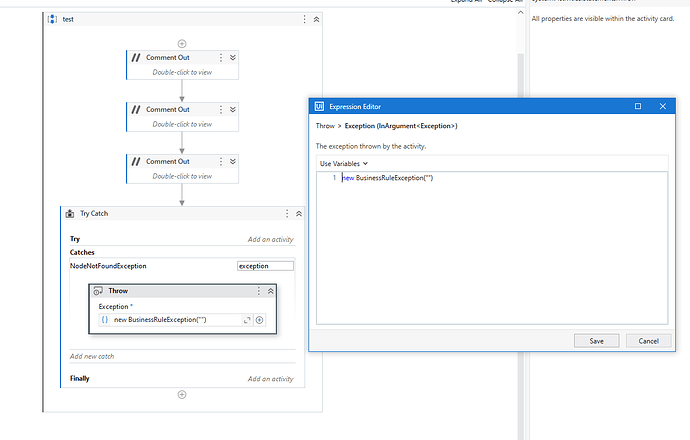The height and width of the screenshot is (440, 690).
Task: Click the Throw breadcrumb in Expression Editor
Action: coord(325,126)
